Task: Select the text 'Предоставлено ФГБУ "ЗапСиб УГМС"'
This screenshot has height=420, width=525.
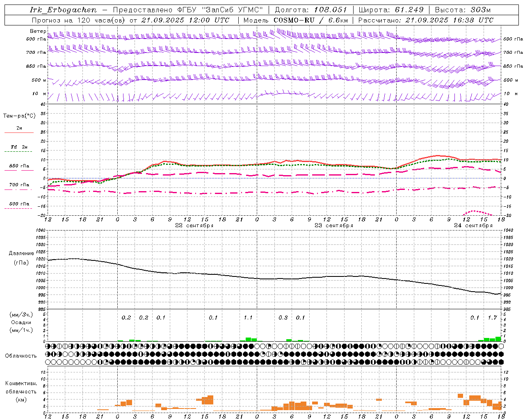Action: pyautogui.click(x=187, y=10)
